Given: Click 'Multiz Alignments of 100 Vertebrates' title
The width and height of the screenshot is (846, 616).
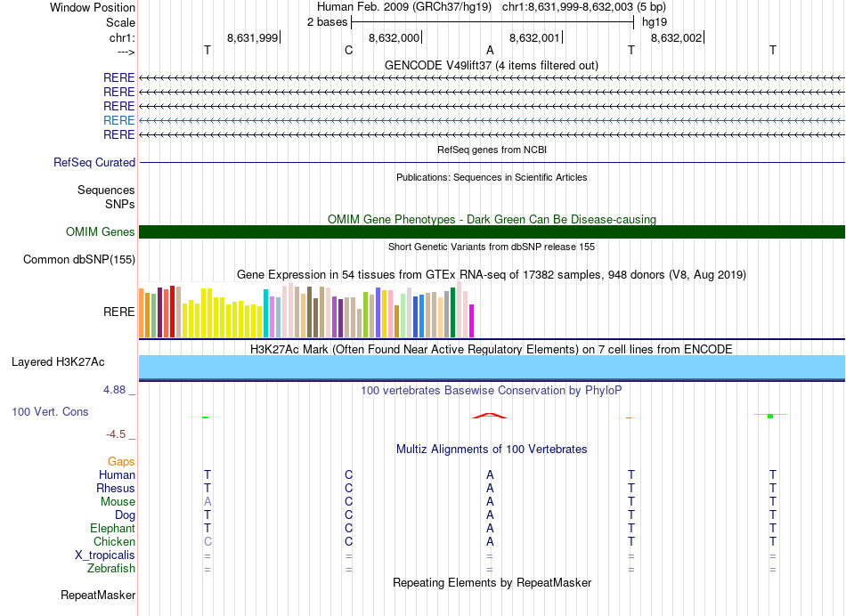Looking at the screenshot, I should click(x=492, y=450).
